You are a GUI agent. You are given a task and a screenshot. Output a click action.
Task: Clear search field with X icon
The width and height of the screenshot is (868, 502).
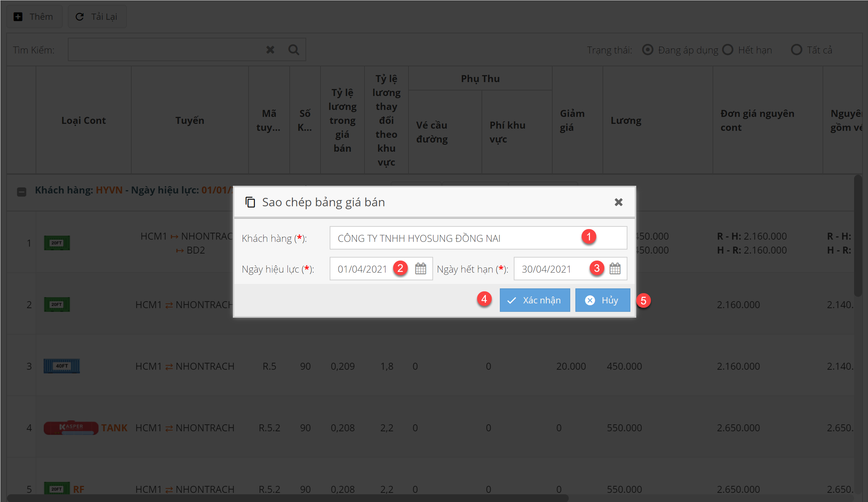coord(270,49)
